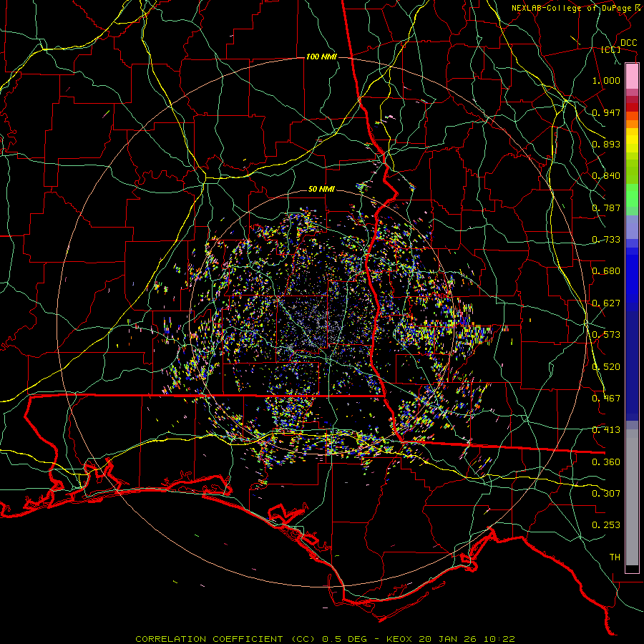This screenshot has height=644, width=644.
Task: Click the 100 NMI range ring label
Action: (321, 57)
